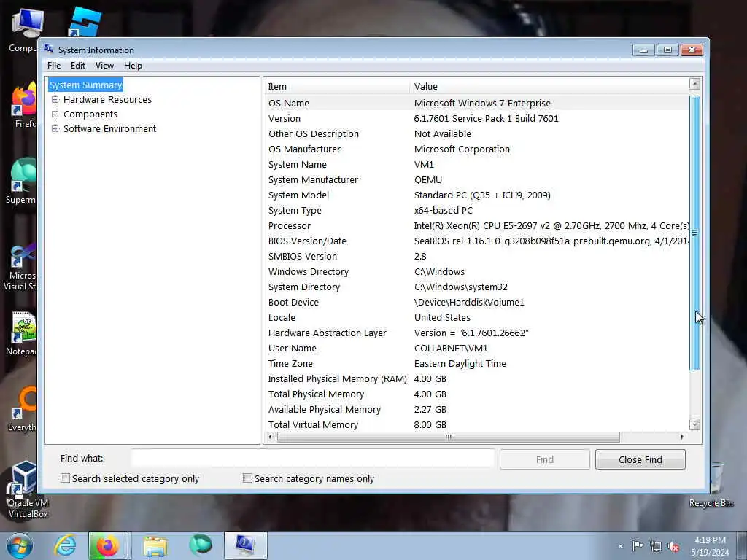Open Firefox from the taskbar
The width and height of the screenshot is (747, 560).
point(108,545)
